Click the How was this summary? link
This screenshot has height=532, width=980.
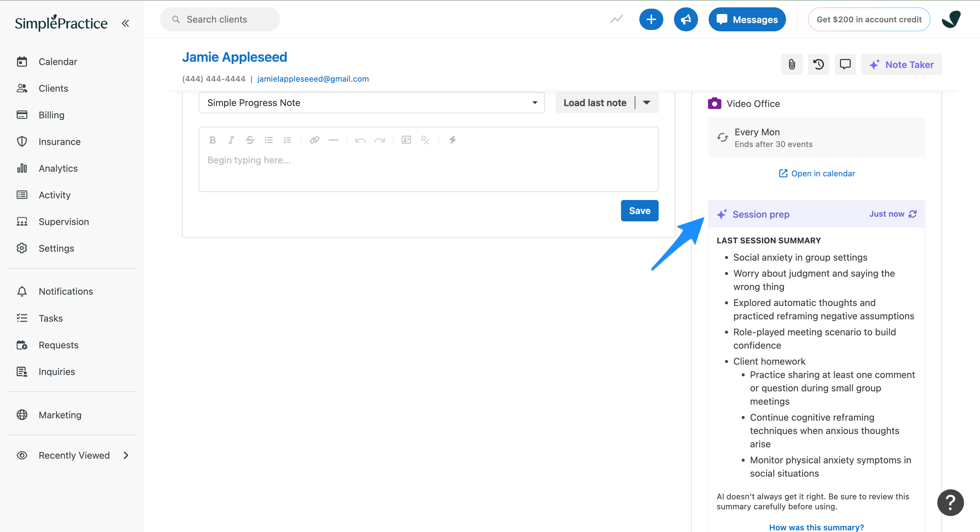click(816, 527)
